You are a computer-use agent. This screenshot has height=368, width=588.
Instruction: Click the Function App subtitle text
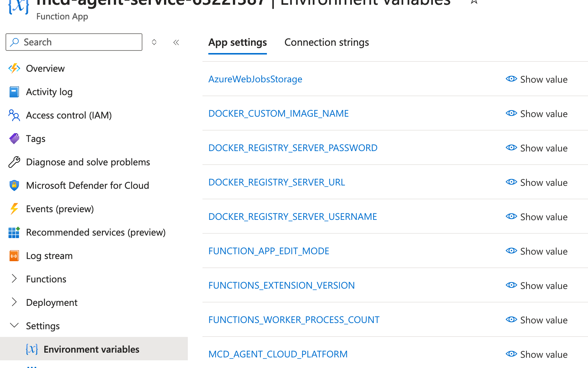[62, 17]
